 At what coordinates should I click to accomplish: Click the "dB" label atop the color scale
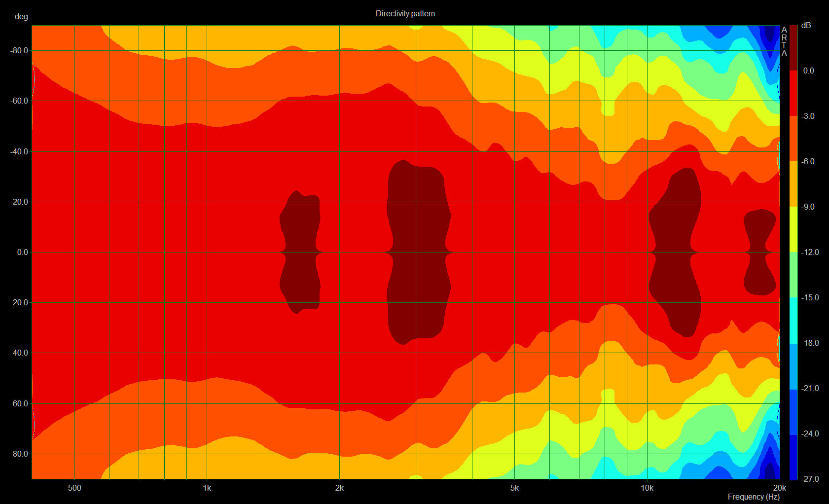(805, 25)
